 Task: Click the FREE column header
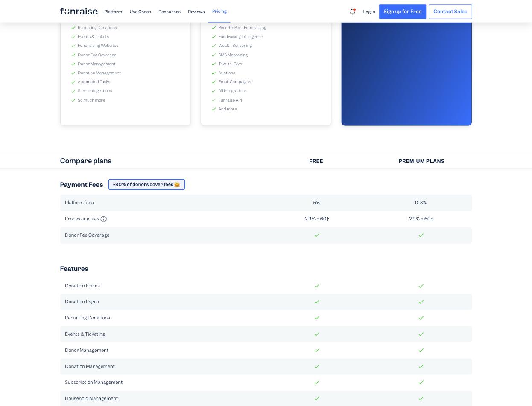316,161
